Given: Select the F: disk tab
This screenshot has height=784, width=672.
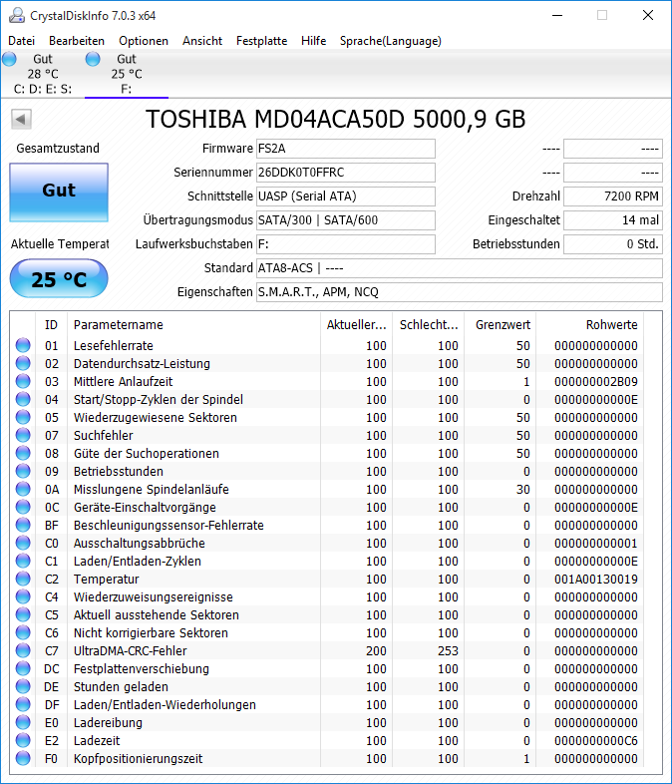Looking at the screenshot, I should tap(127, 74).
